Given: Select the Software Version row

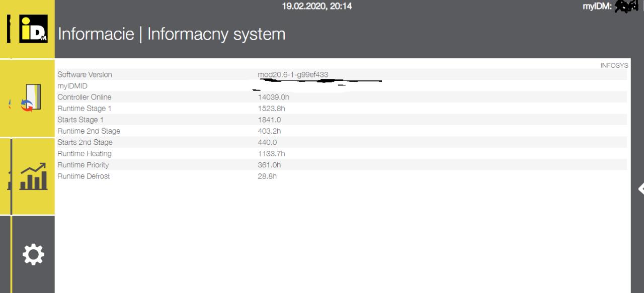Looking at the screenshot, I should point(342,74).
